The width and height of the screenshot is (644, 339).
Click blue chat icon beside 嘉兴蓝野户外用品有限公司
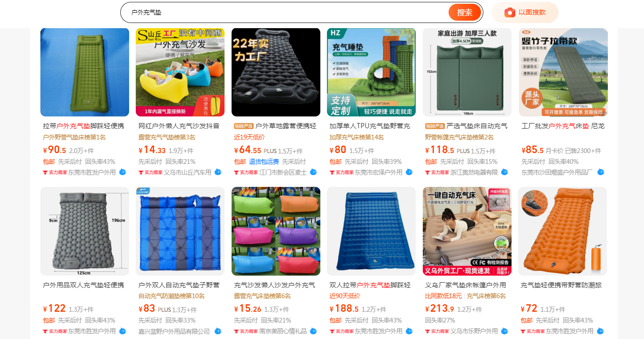click(218, 331)
